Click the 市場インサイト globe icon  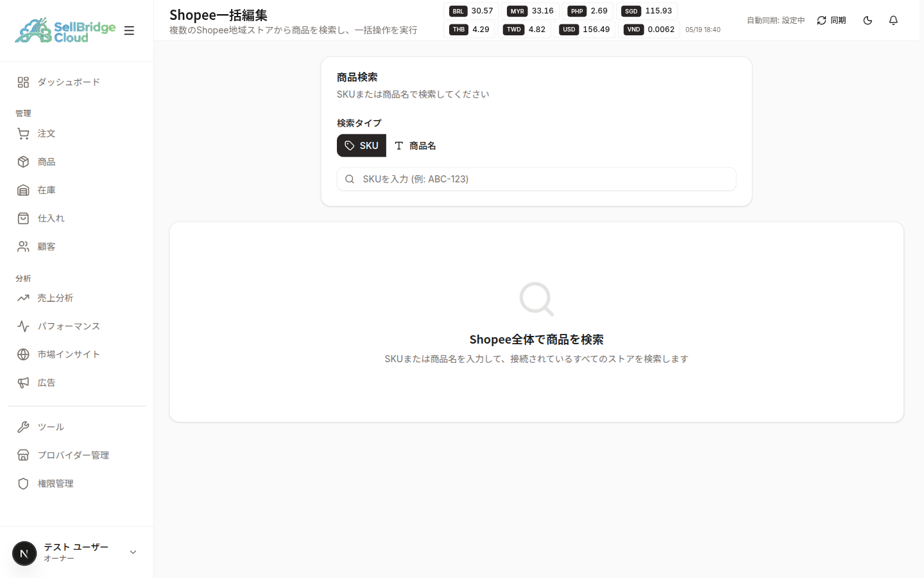(23, 355)
